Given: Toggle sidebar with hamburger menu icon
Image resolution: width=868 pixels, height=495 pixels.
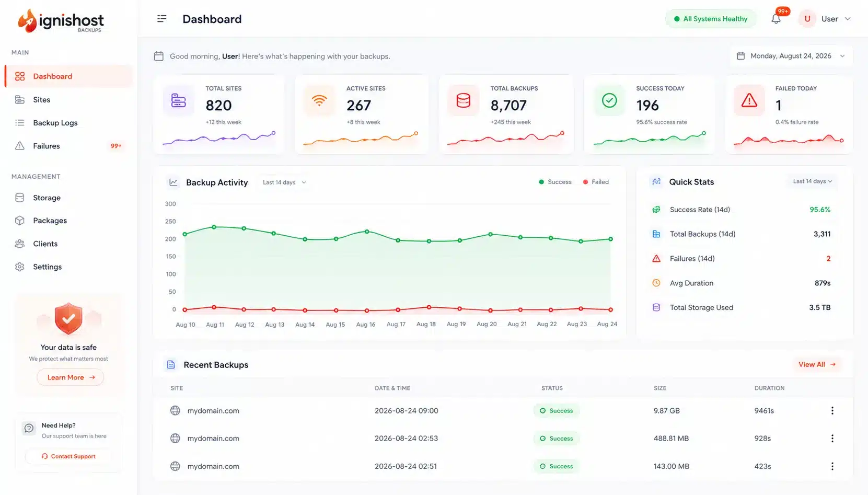Looking at the screenshot, I should [161, 19].
